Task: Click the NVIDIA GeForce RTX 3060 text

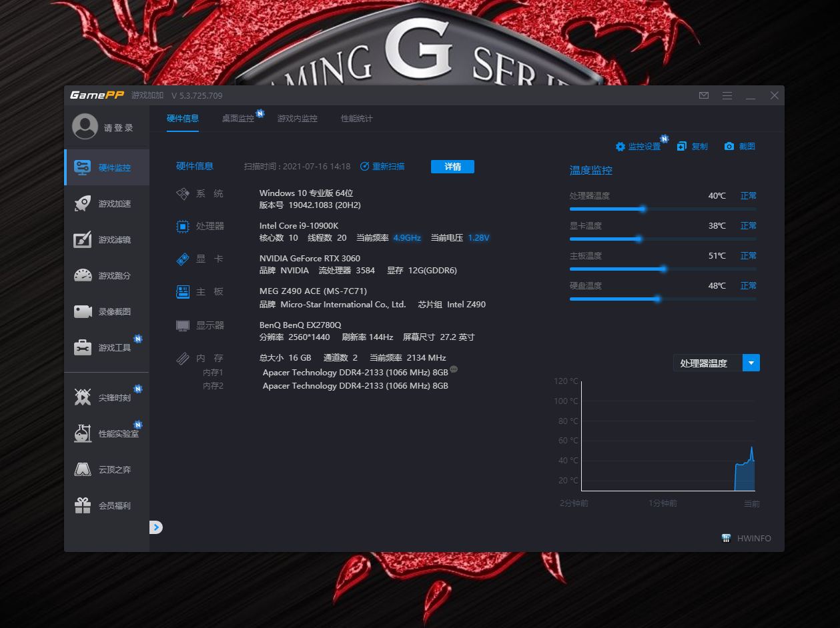Action: click(310, 259)
